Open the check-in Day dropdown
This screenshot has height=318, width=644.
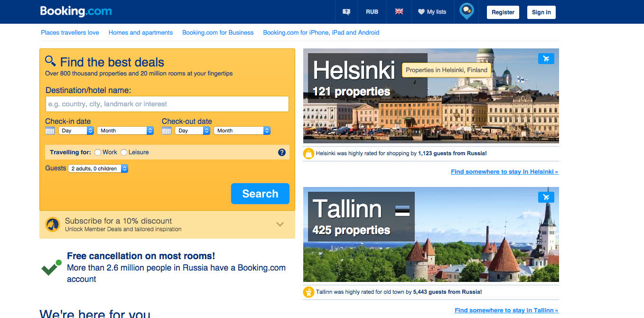coord(76,131)
